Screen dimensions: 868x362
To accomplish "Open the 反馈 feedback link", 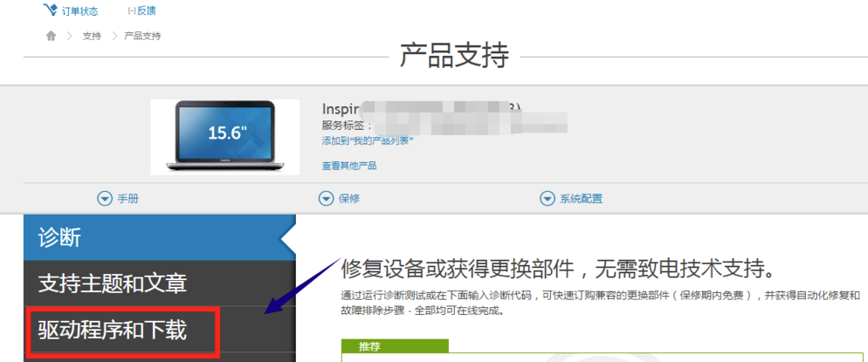I will [148, 11].
